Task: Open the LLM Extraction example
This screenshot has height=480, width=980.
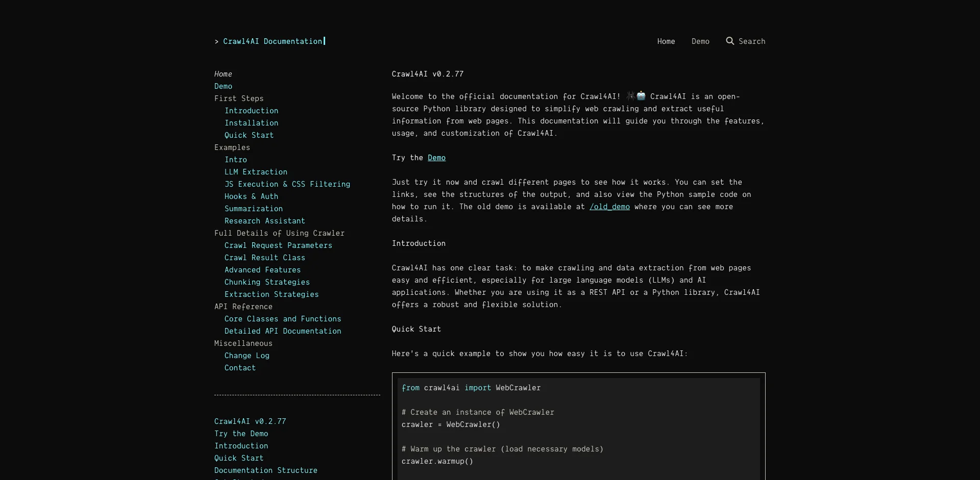Action: (256, 172)
